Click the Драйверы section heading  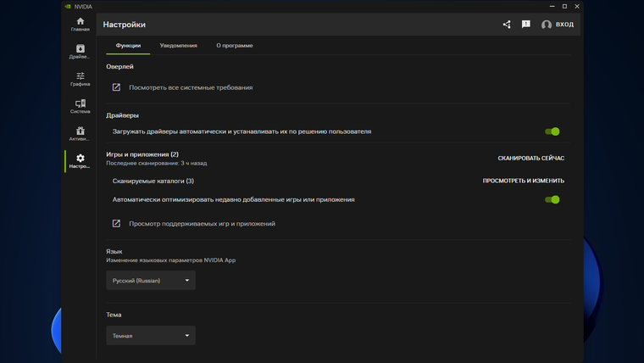pyautogui.click(x=122, y=115)
